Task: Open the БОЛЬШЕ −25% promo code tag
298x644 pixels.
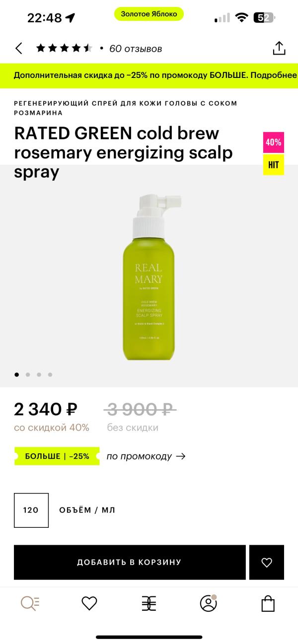Action: pos(57,456)
